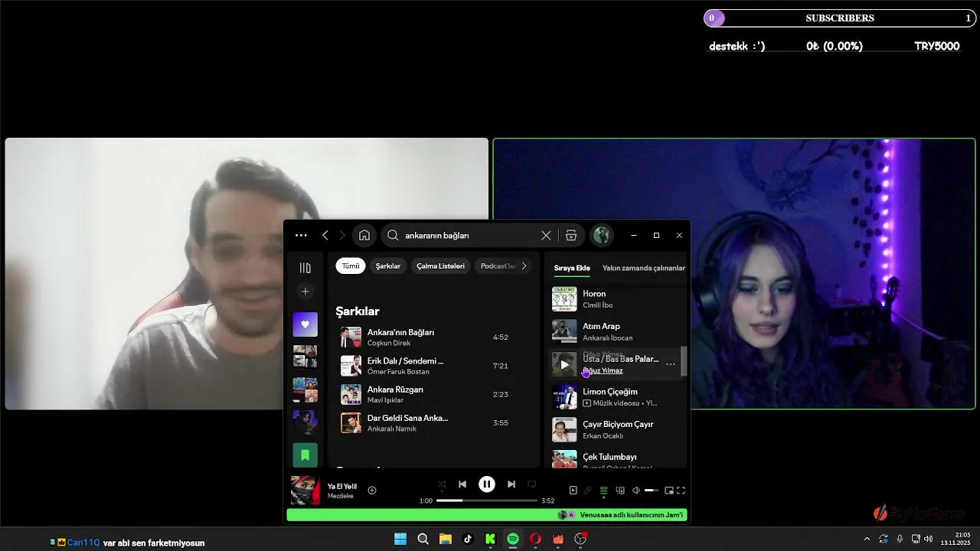Select Çek Tulumbayı in the queue
The height and width of the screenshot is (551, 980).
tap(613, 460)
